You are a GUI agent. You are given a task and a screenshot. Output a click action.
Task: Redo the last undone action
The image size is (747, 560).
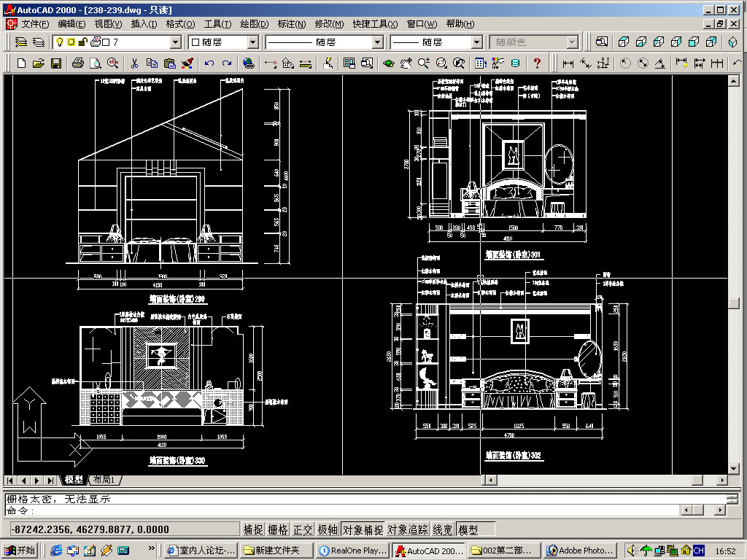click(227, 63)
